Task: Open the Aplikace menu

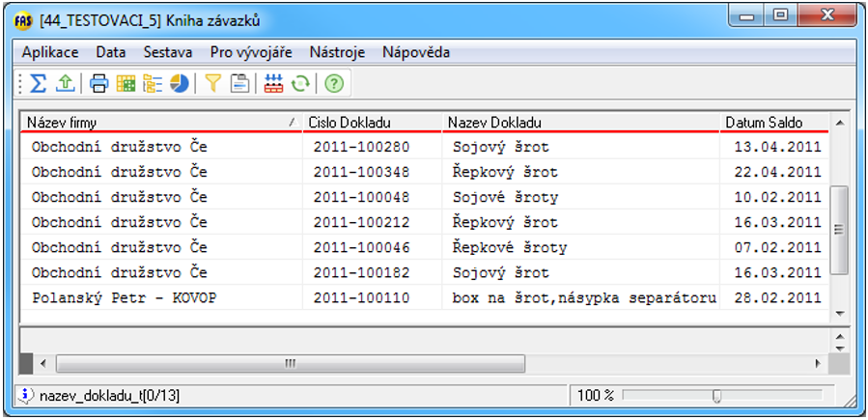Action: [x=50, y=52]
